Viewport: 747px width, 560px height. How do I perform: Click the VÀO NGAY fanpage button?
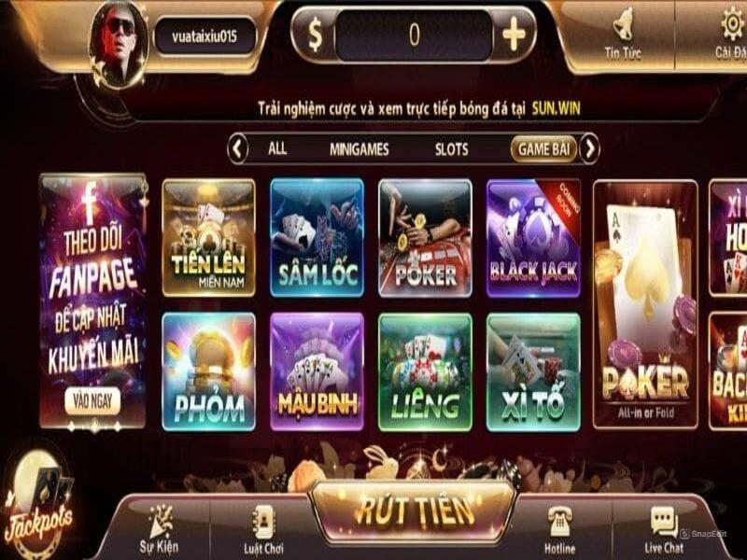(x=92, y=401)
